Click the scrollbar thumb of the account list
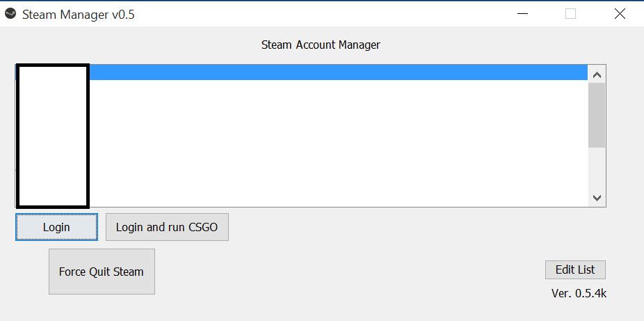 [x=597, y=115]
